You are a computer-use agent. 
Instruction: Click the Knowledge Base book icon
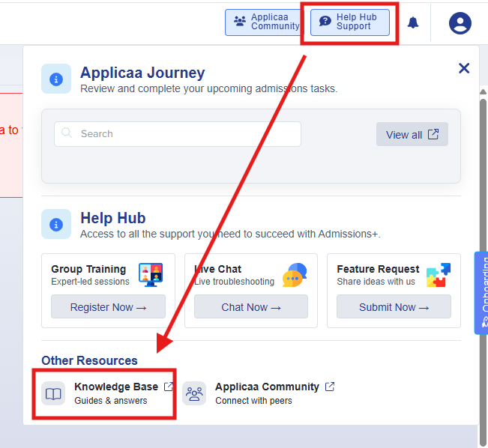53,393
